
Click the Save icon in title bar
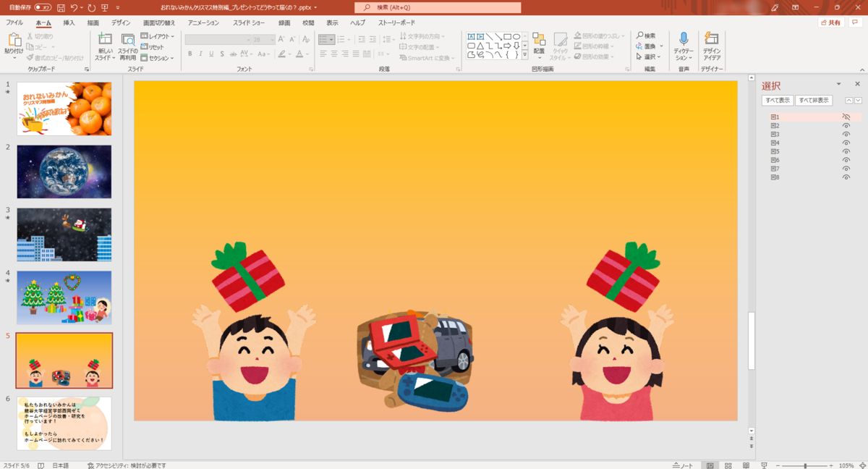point(61,7)
